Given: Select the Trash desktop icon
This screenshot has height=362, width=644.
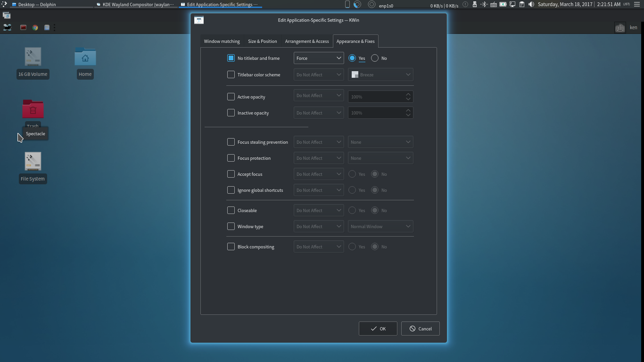Looking at the screenshot, I should click(33, 109).
